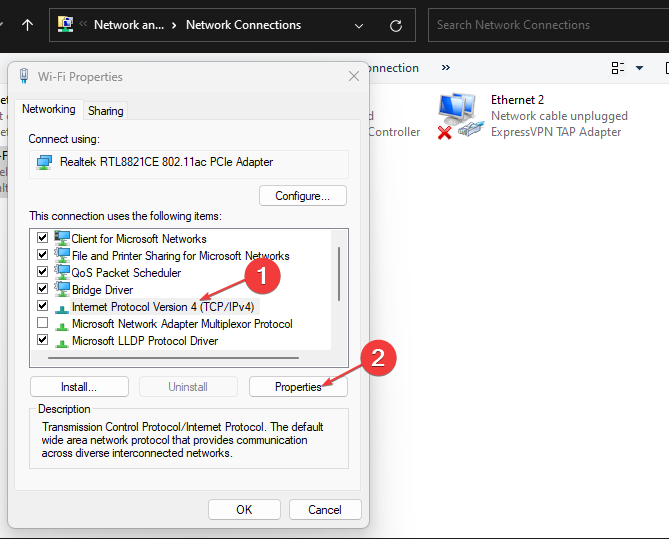Open the view options dropdown arrow
Image resolution: width=669 pixels, height=539 pixels.
click(x=639, y=68)
